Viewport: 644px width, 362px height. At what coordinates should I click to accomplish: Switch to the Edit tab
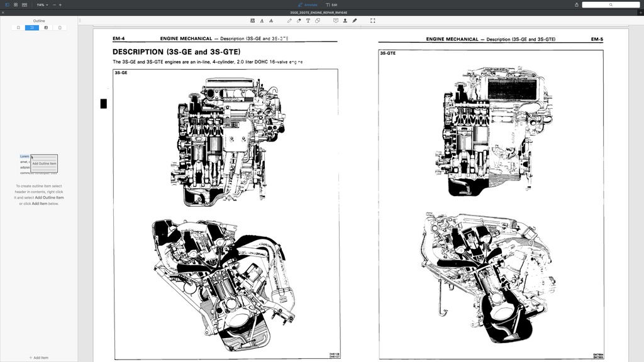331,5
